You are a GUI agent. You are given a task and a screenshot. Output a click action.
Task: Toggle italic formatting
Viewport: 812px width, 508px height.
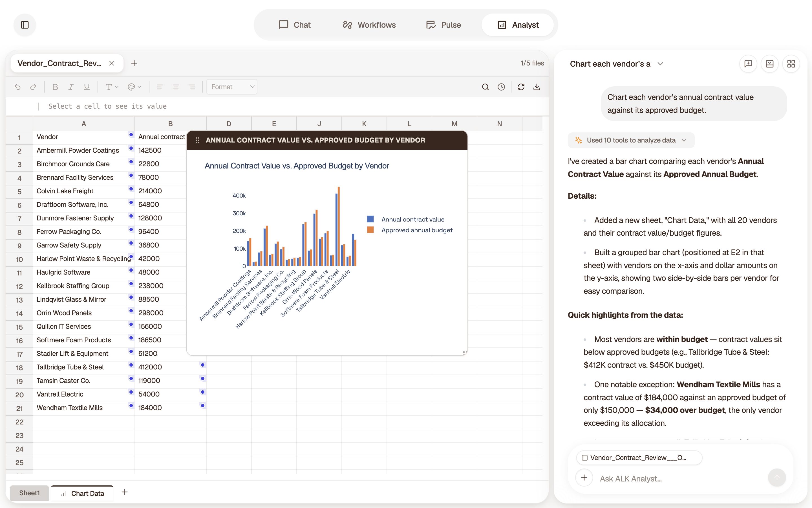[71, 87]
